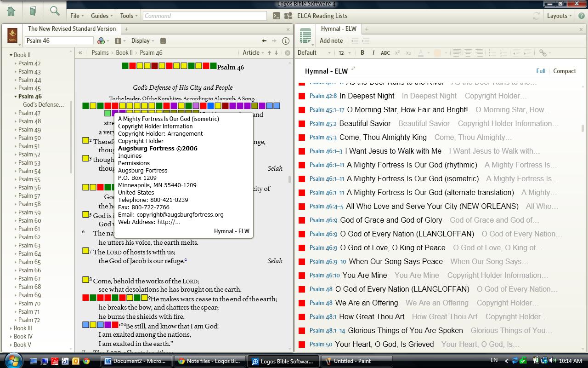Open the Search magnifier icon
The width and height of the screenshot is (588, 368).
click(x=55, y=11)
